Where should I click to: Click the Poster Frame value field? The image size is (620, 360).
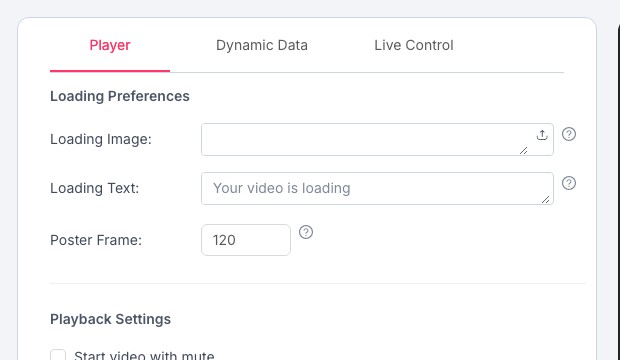[246, 240]
